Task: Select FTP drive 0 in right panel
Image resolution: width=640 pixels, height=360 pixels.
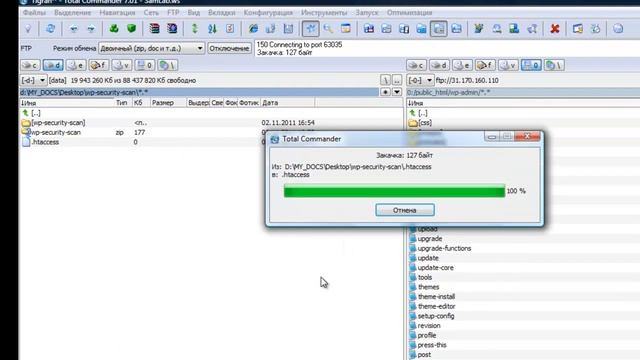Action: pos(531,65)
